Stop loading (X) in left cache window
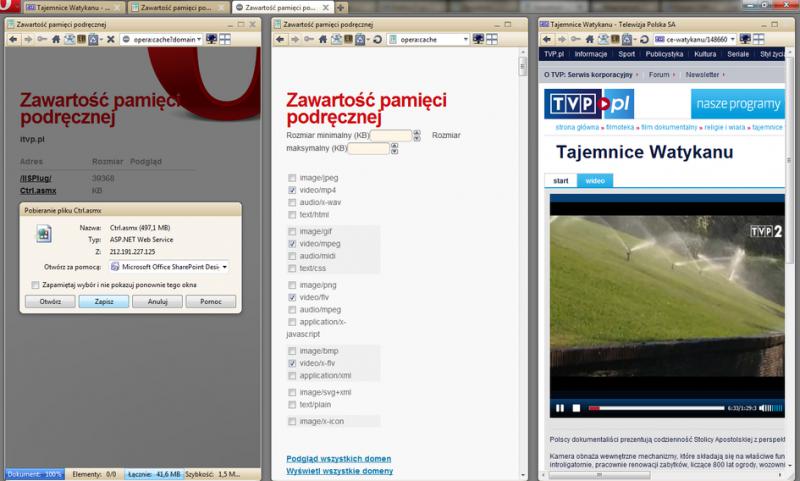Screen dimensions: 800x481 (x=111, y=39)
